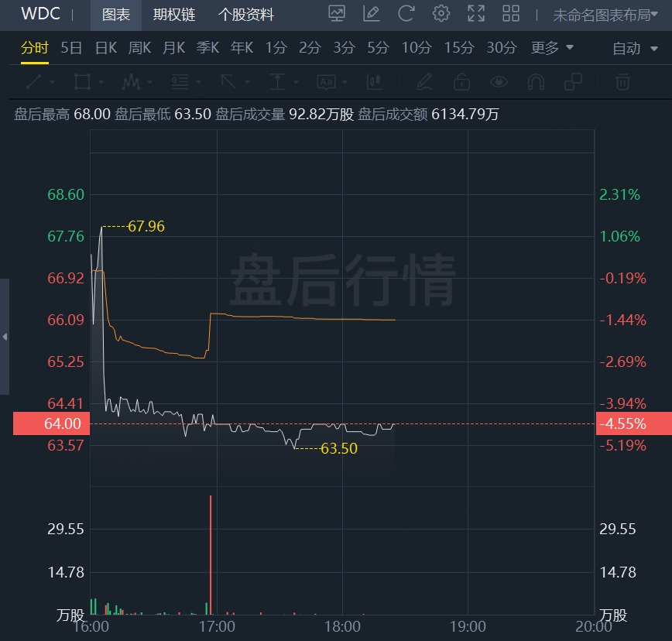Click the refresh chart icon
This screenshot has width=672, height=641.
click(x=406, y=14)
